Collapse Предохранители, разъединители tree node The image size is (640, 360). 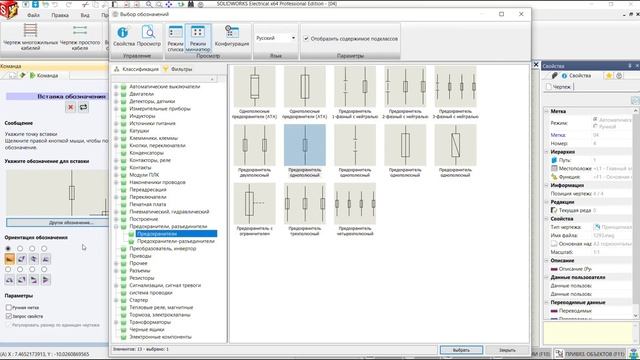(116, 226)
